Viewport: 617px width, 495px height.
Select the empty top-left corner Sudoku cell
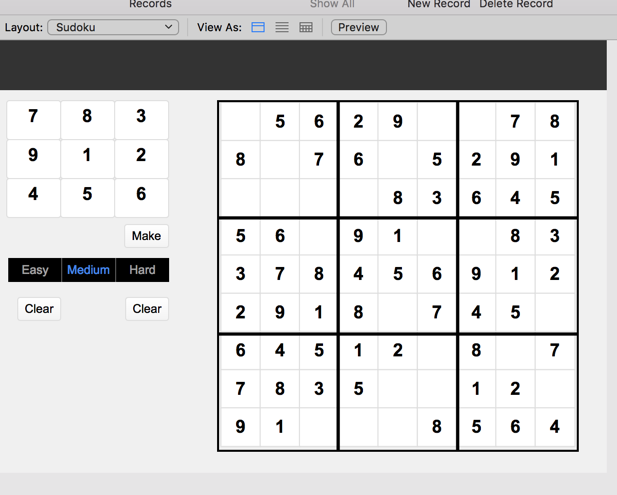pos(240,121)
